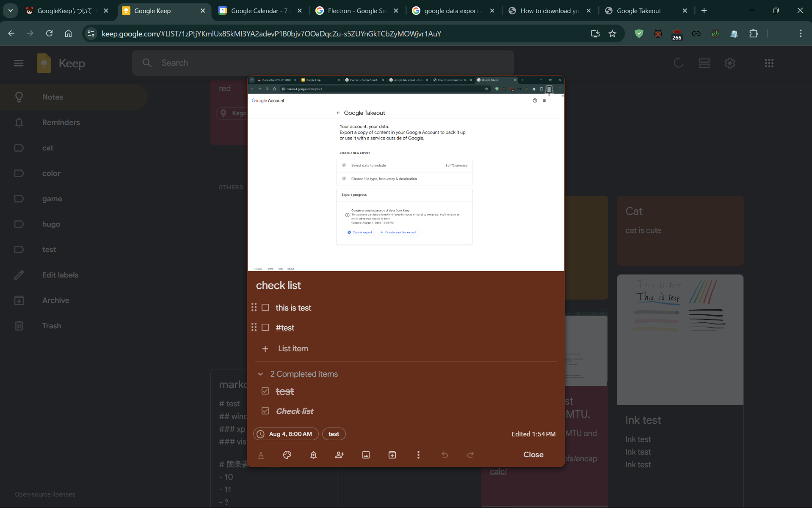
Task: Check the "#test" item checkbox
Action: click(x=265, y=328)
